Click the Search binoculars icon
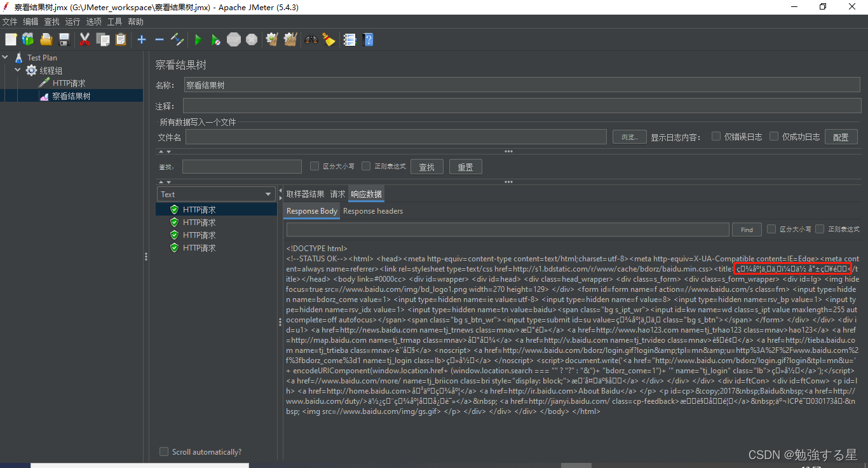The width and height of the screenshot is (868, 468). click(x=311, y=39)
